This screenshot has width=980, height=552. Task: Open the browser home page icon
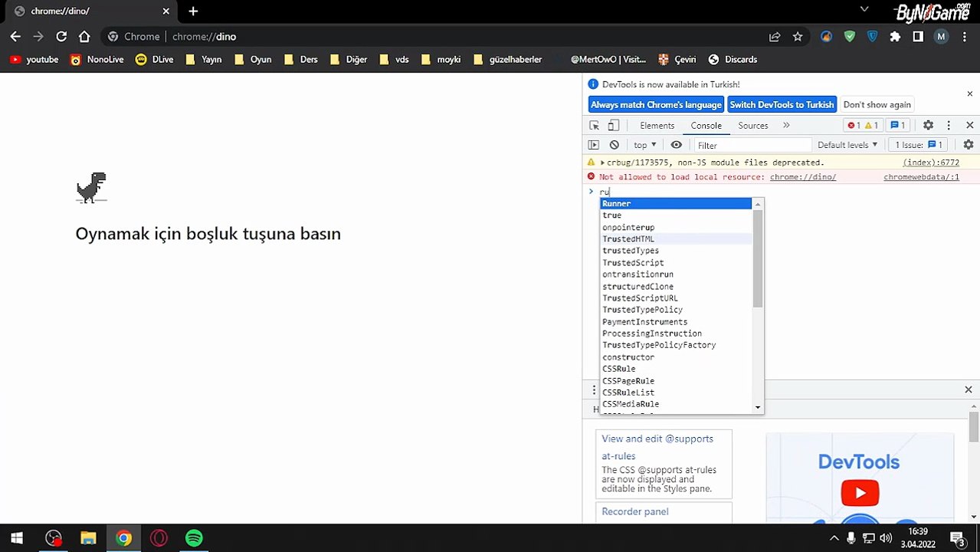coord(84,36)
